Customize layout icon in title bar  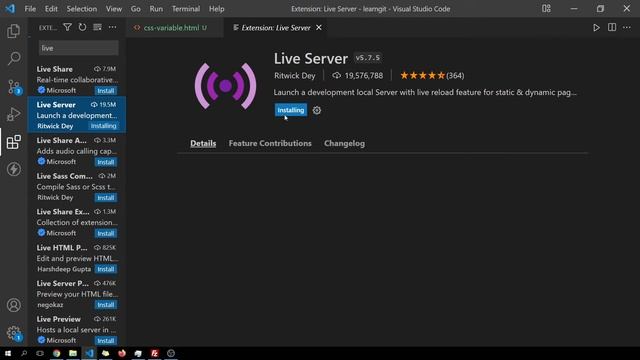pos(546,9)
